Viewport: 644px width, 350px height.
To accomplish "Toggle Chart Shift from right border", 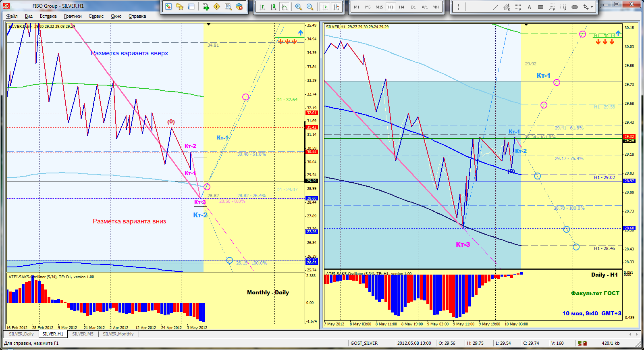I will pyautogui.click(x=336, y=7).
